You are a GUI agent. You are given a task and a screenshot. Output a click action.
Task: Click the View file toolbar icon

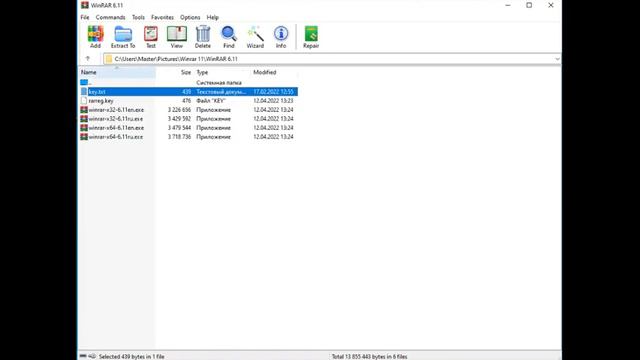[177, 37]
